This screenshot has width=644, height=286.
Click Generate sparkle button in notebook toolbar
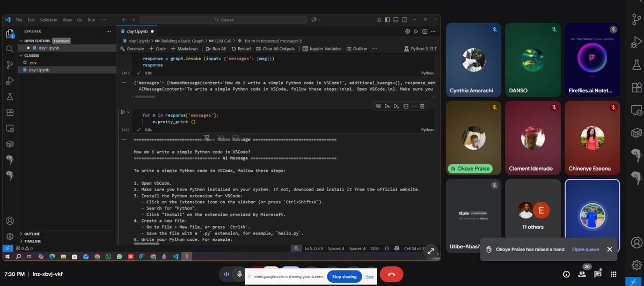coord(132,48)
